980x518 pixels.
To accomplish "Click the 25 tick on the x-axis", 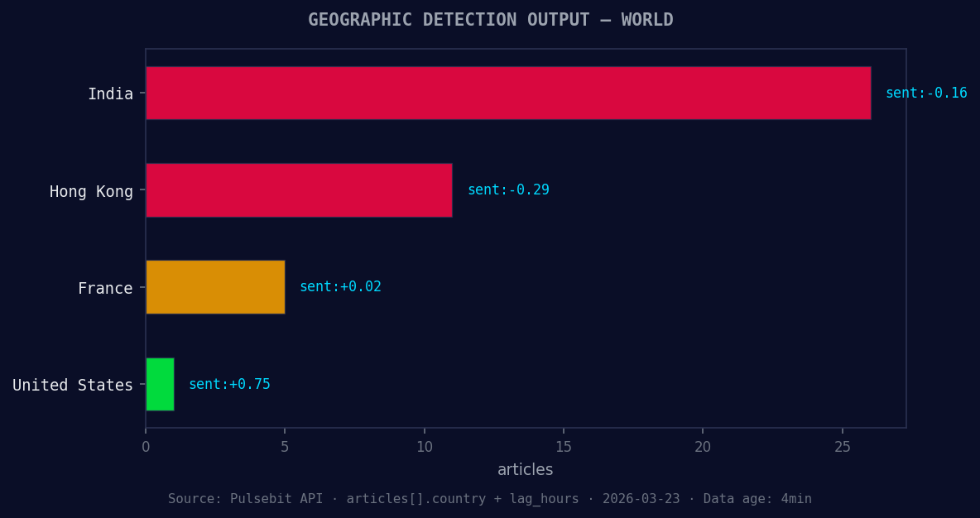I will [842, 446].
